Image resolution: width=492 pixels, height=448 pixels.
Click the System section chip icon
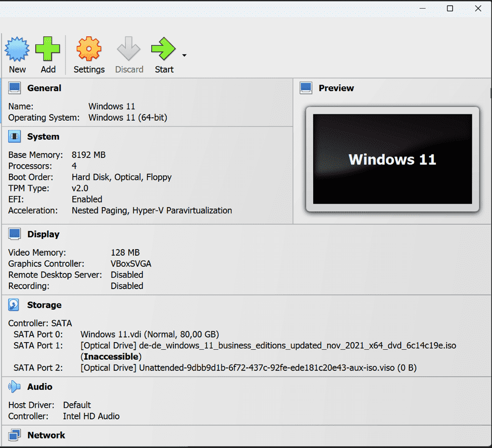[14, 136]
